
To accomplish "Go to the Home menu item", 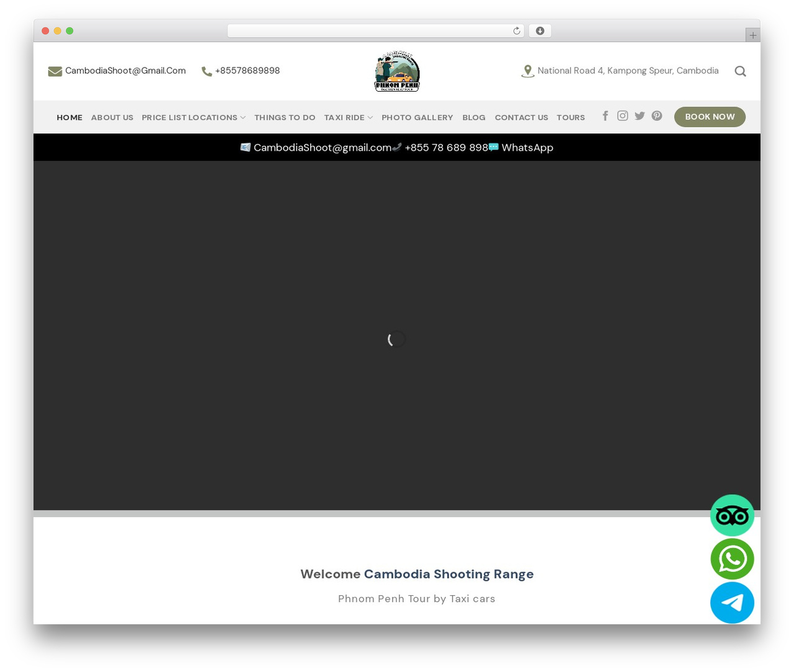I will click(69, 117).
